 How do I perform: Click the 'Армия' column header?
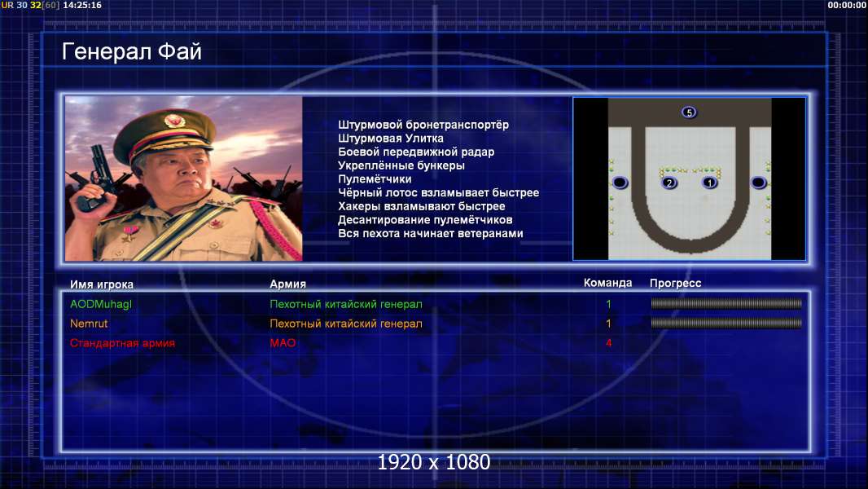(x=288, y=284)
